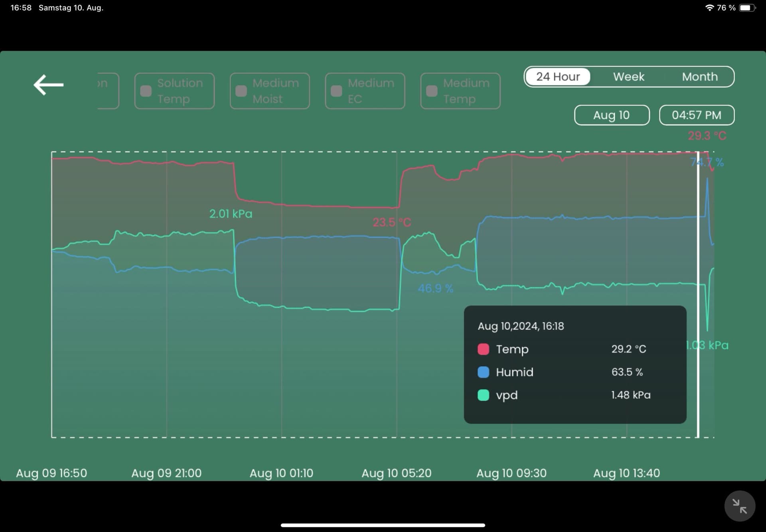Tap the battery icon in status bar

coord(746,8)
